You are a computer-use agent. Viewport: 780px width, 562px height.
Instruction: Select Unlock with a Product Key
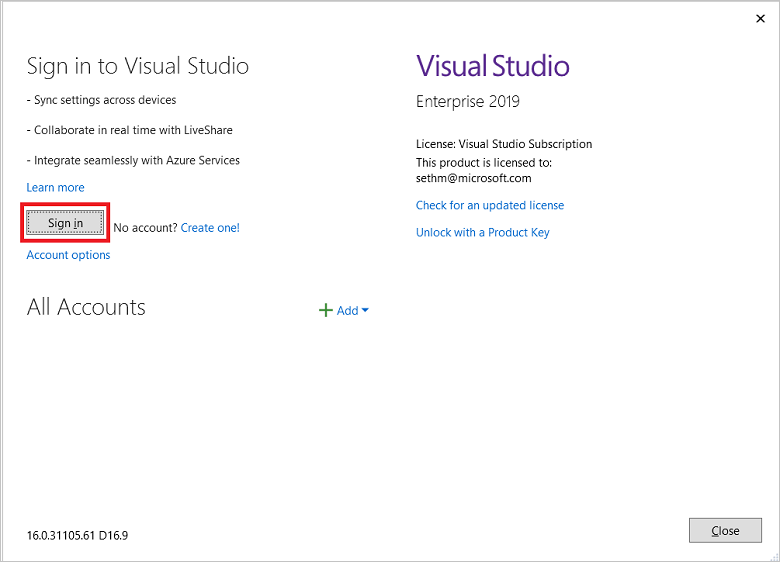[x=483, y=232]
